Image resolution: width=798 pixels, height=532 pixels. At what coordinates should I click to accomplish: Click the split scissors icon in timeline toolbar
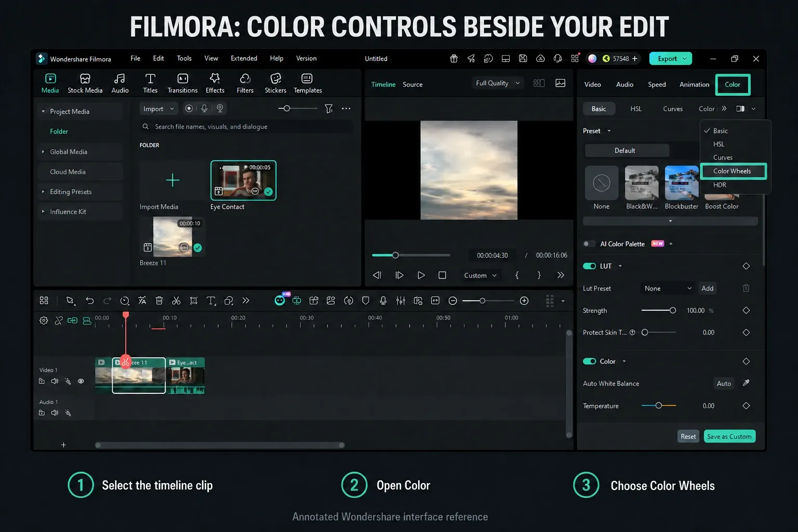(x=176, y=301)
